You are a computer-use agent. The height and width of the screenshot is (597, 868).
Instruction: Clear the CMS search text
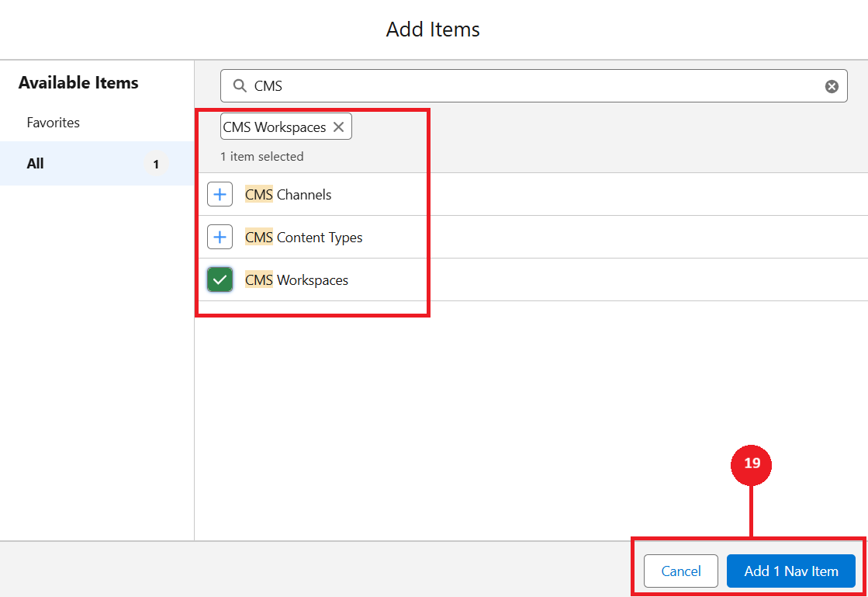point(832,86)
